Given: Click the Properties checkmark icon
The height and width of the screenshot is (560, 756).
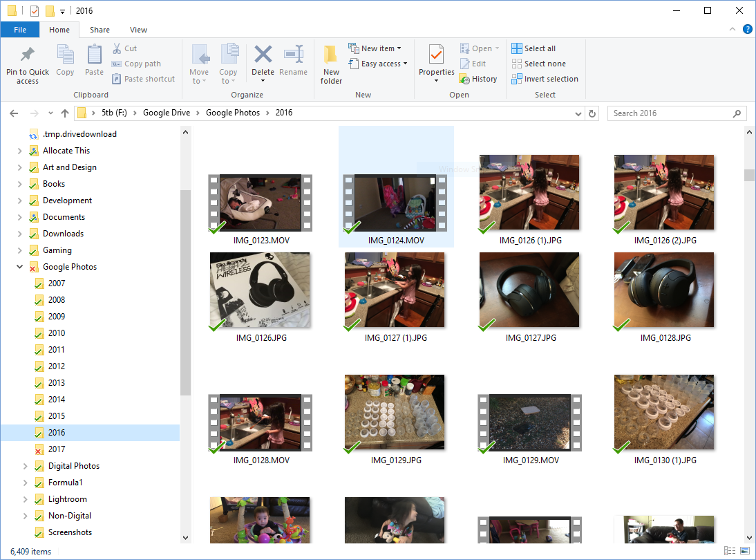Looking at the screenshot, I should click(436, 55).
